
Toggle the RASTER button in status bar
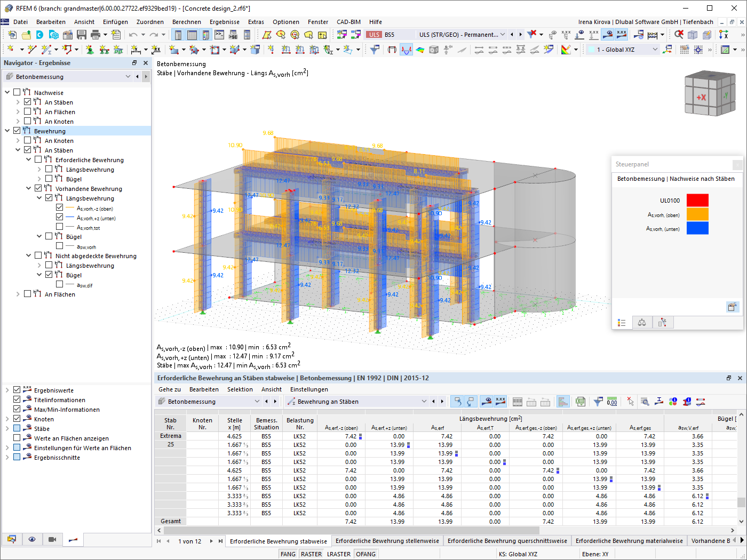[311, 554]
